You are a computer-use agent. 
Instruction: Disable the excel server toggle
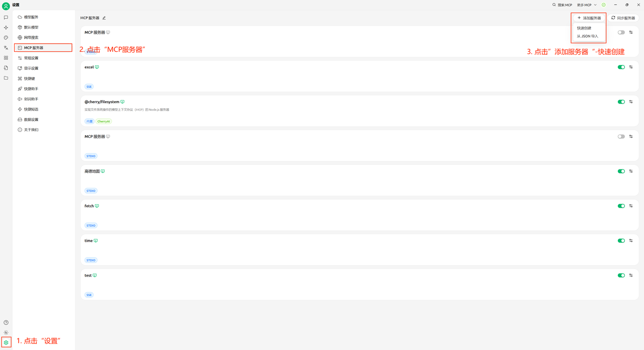(621, 67)
